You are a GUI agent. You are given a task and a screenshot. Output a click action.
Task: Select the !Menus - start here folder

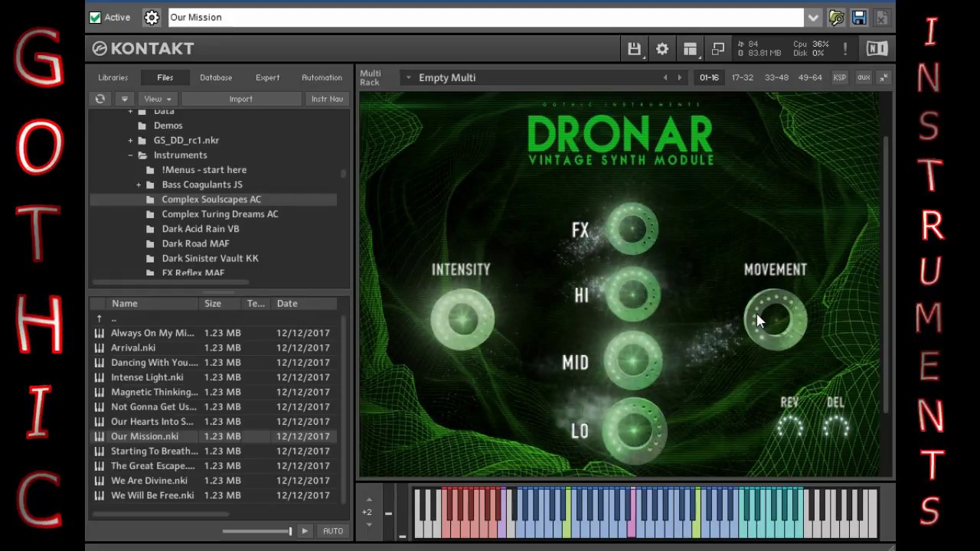pyautogui.click(x=204, y=170)
